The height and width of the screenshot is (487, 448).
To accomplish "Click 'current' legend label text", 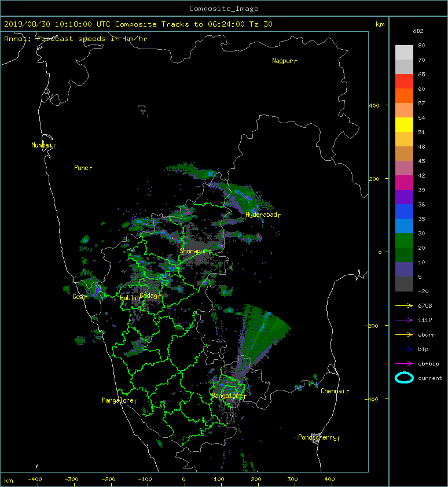I will coord(430,378).
